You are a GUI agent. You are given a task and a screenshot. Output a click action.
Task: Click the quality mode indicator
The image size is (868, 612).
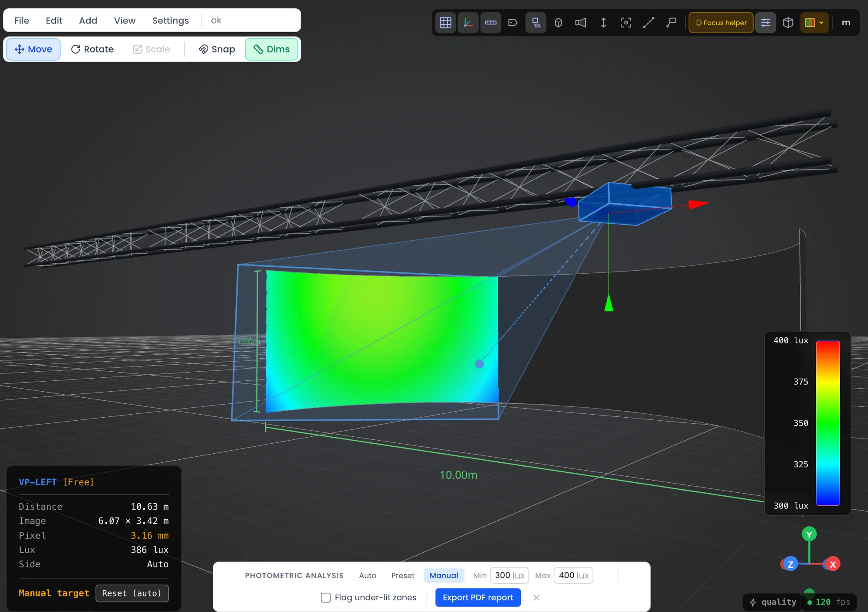[x=773, y=602]
